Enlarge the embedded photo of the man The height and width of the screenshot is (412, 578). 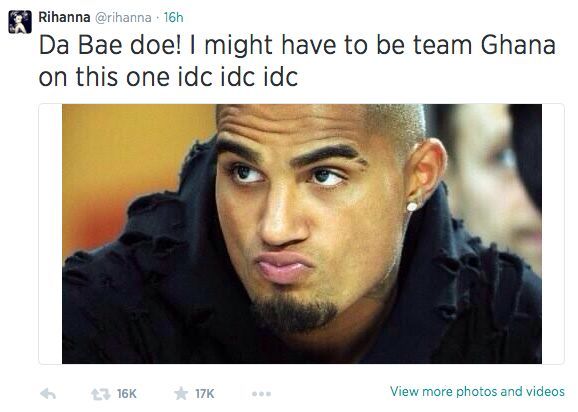(302, 234)
